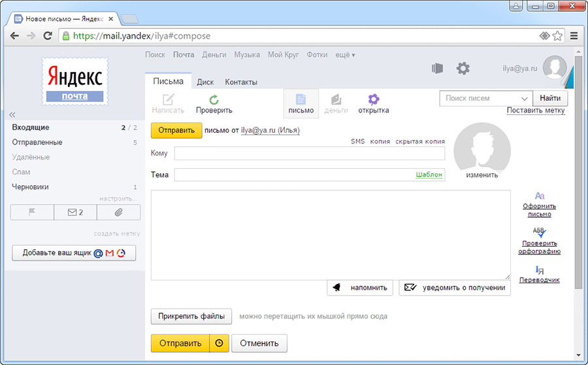588x365 pixels.
Task: Click the настроить folders link
Action: (118, 199)
